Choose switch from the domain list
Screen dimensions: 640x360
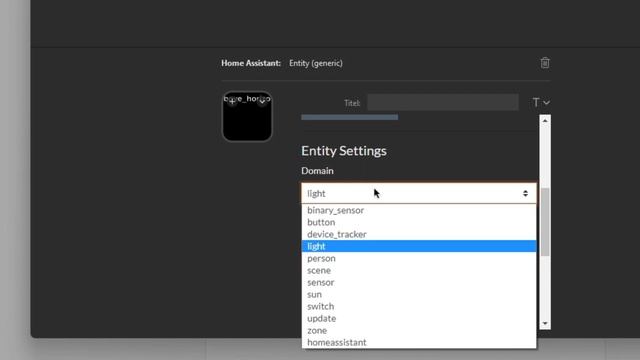pyautogui.click(x=419, y=307)
